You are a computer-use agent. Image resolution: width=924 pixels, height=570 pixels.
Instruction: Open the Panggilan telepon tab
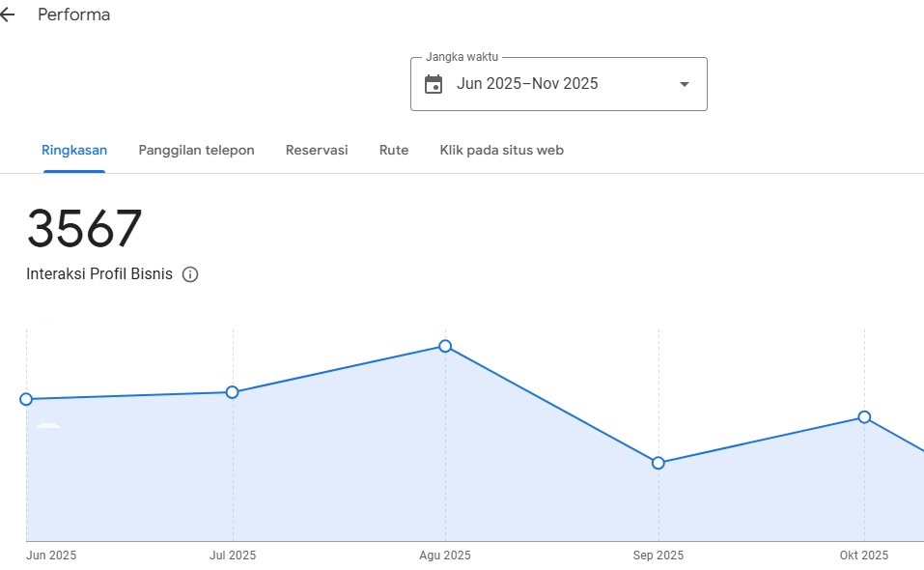tap(196, 150)
